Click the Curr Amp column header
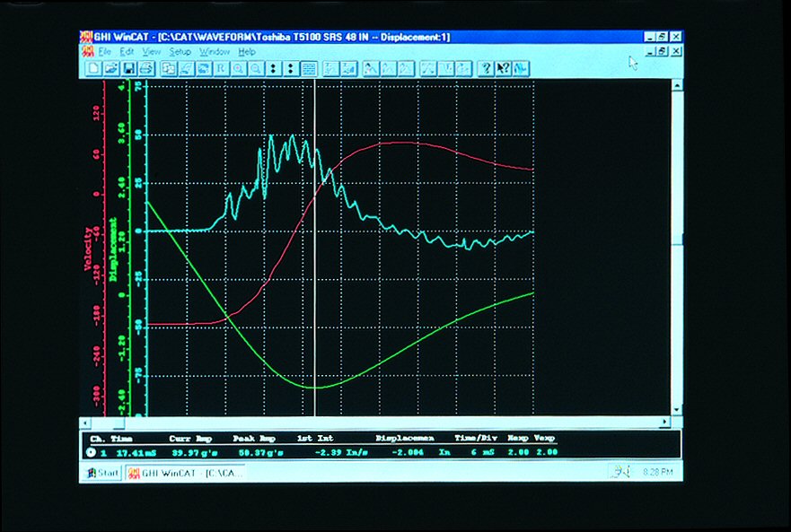 coord(190,439)
